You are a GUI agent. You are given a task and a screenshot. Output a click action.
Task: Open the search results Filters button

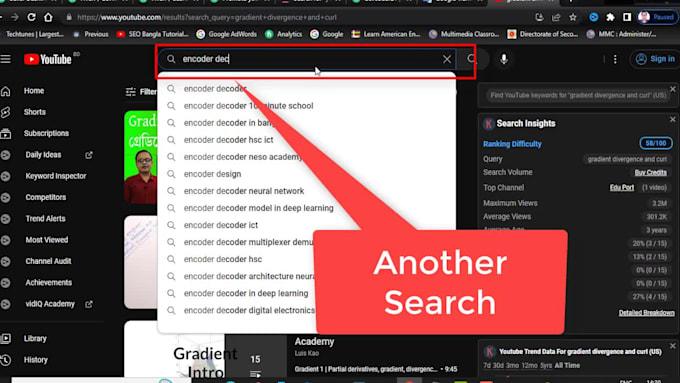(141, 92)
